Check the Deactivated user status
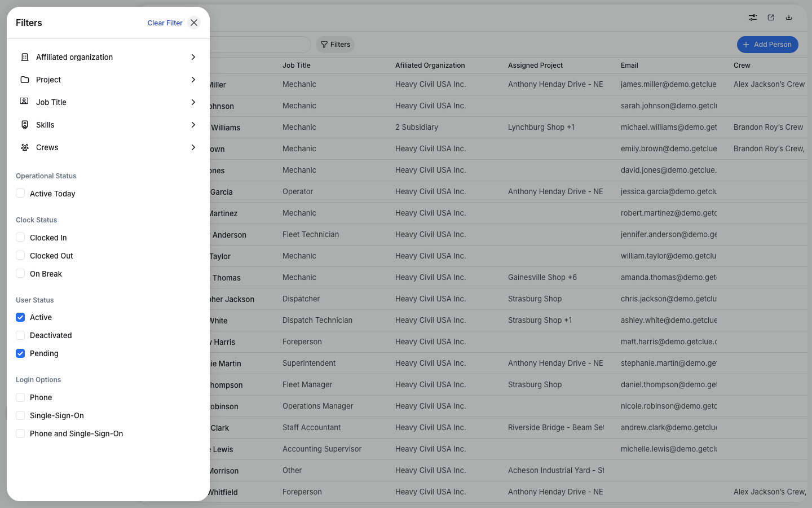 (x=20, y=335)
